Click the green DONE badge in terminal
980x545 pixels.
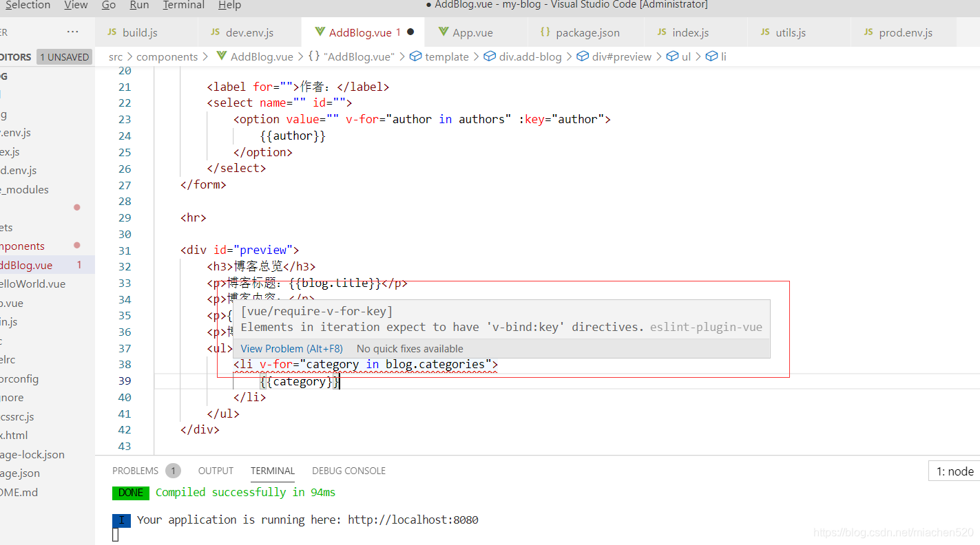pos(130,493)
